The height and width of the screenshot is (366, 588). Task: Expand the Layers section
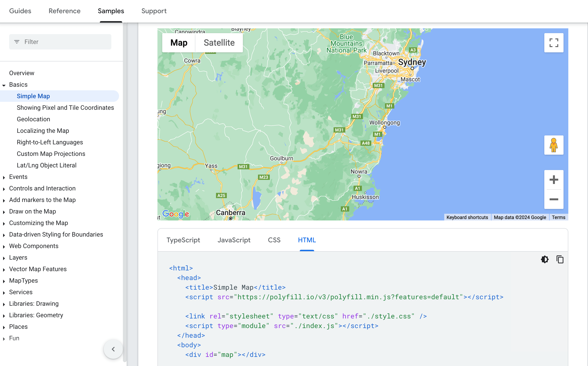(4, 258)
